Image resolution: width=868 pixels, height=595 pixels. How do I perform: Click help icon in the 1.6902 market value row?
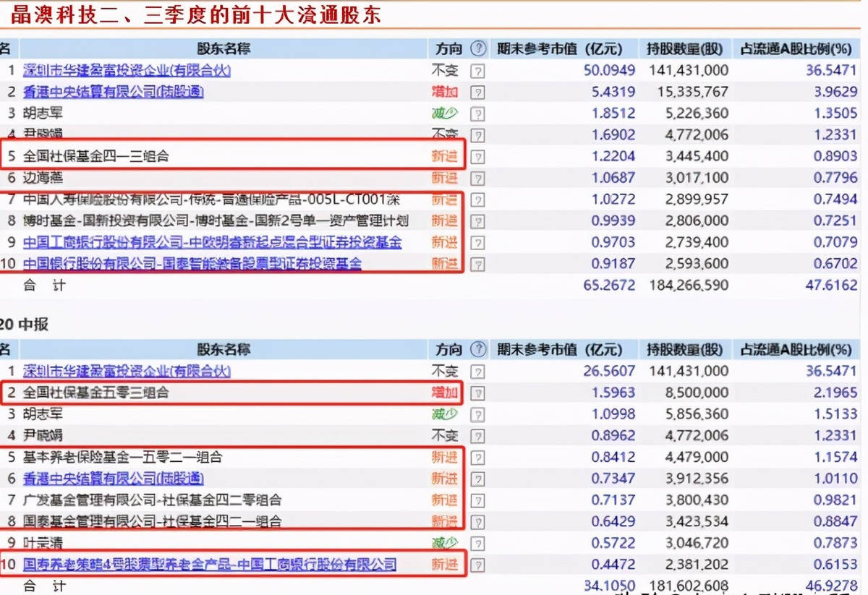click(477, 135)
